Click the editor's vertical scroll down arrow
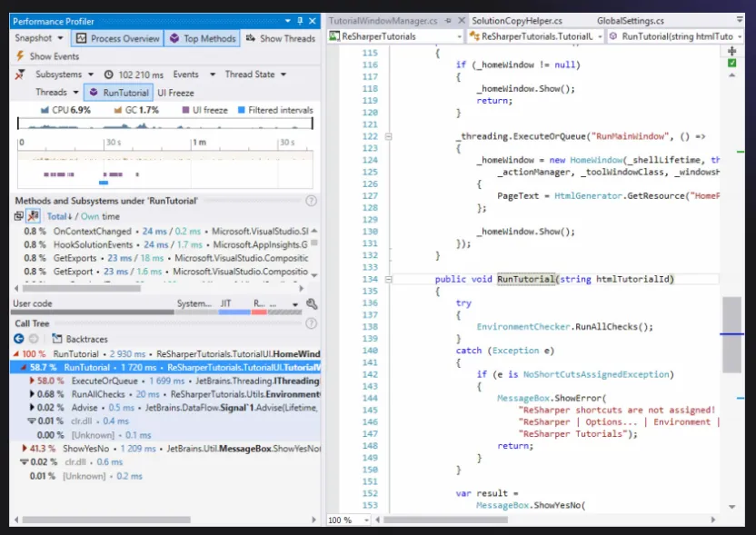756x535 pixels. [x=731, y=507]
